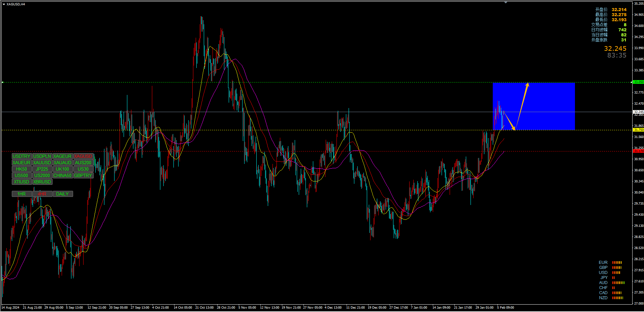The height and width of the screenshot is (312, 644).
Task: Click the current price 32.245 axis label
Action: [638, 112]
